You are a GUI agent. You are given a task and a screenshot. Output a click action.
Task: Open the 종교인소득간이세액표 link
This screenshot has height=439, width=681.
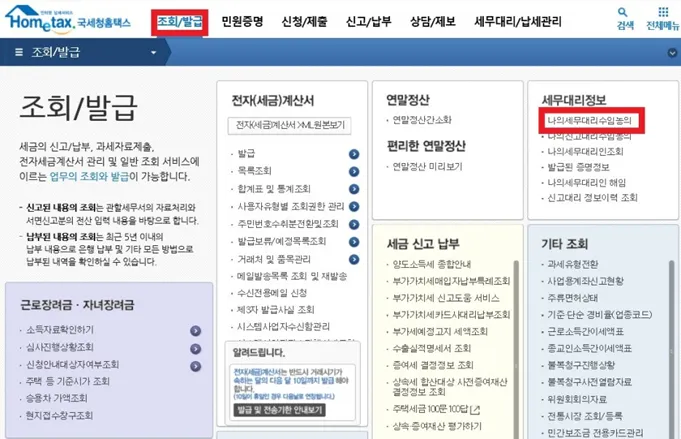pyautogui.click(x=589, y=348)
